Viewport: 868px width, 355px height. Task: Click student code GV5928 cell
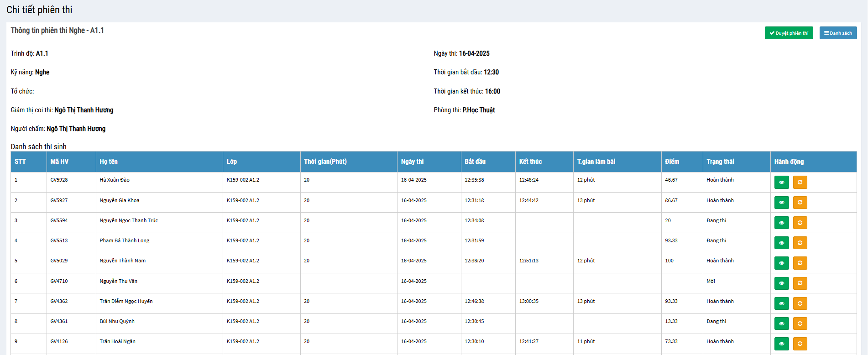pyautogui.click(x=59, y=180)
